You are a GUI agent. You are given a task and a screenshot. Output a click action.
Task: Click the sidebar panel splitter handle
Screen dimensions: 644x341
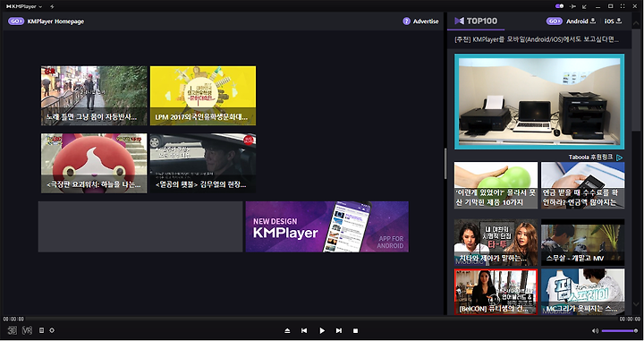[445, 163]
